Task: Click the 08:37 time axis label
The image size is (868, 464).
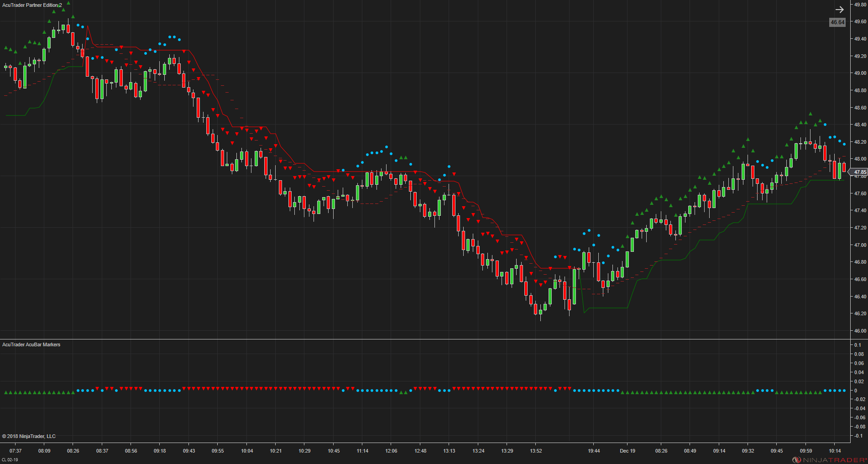Action: point(102,451)
